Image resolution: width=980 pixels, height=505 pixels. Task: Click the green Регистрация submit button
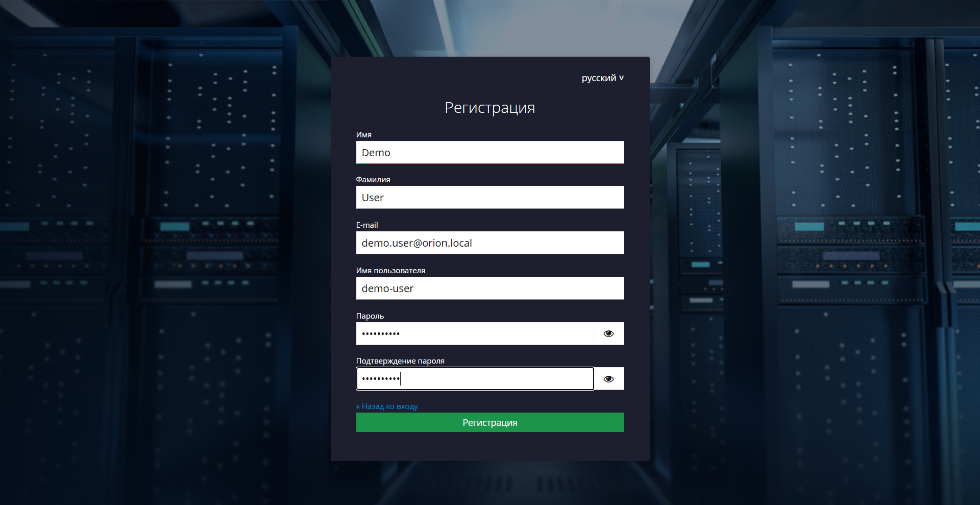[490, 422]
